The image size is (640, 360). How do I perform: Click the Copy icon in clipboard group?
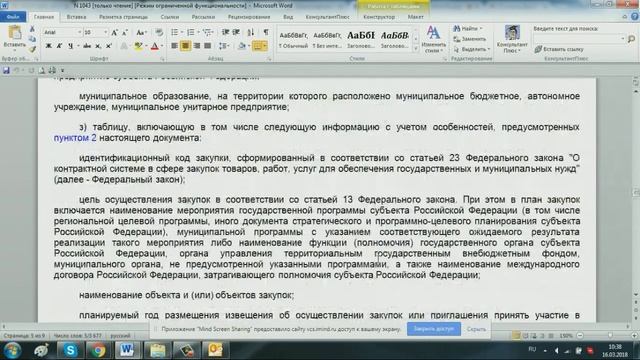[x=32, y=39]
